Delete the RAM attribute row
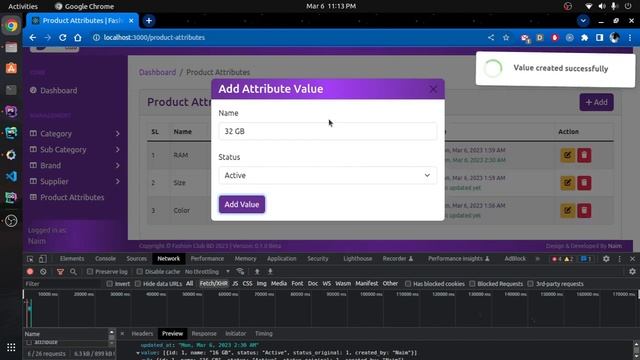This screenshot has height=360, width=640. point(584,155)
